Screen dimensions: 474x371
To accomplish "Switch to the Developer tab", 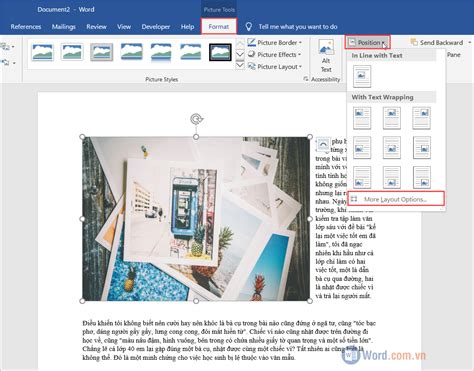I will pyautogui.click(x=156, y=27).
